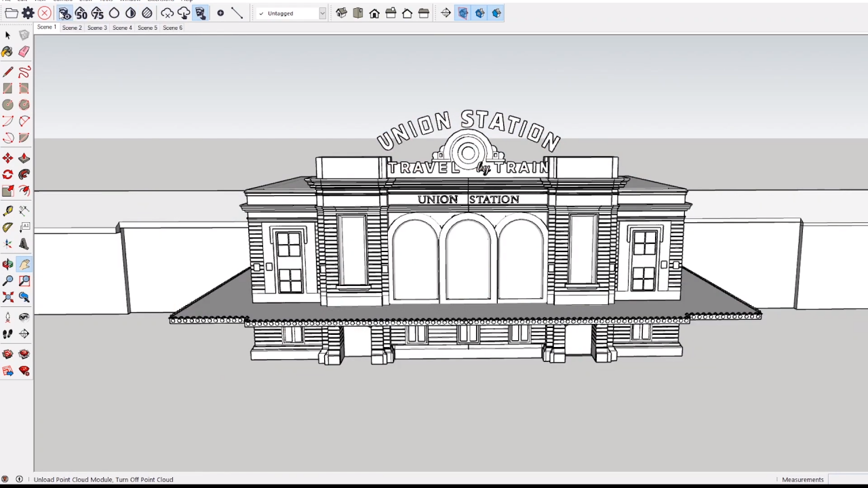The image size is (868, 488).
Task: Click the Measurements input box
Action: [848, 479]
